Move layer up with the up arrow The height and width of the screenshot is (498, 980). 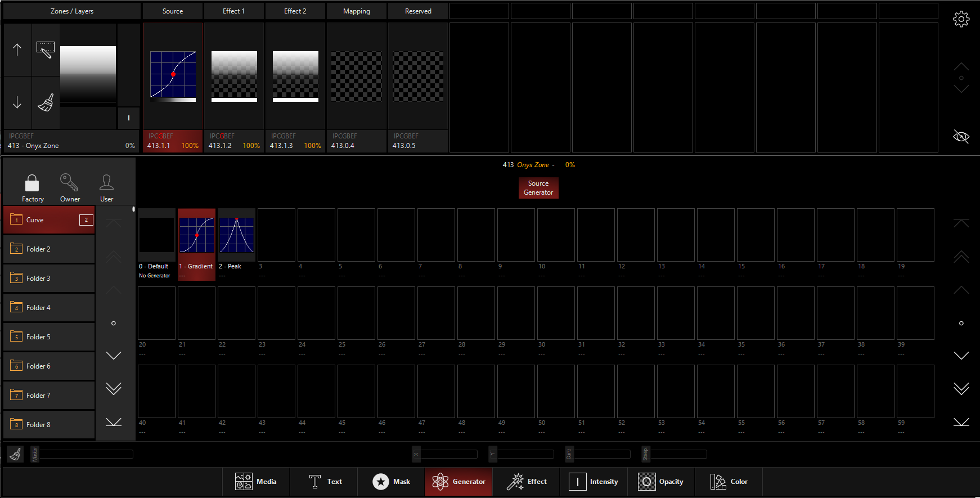coord(17,50)
